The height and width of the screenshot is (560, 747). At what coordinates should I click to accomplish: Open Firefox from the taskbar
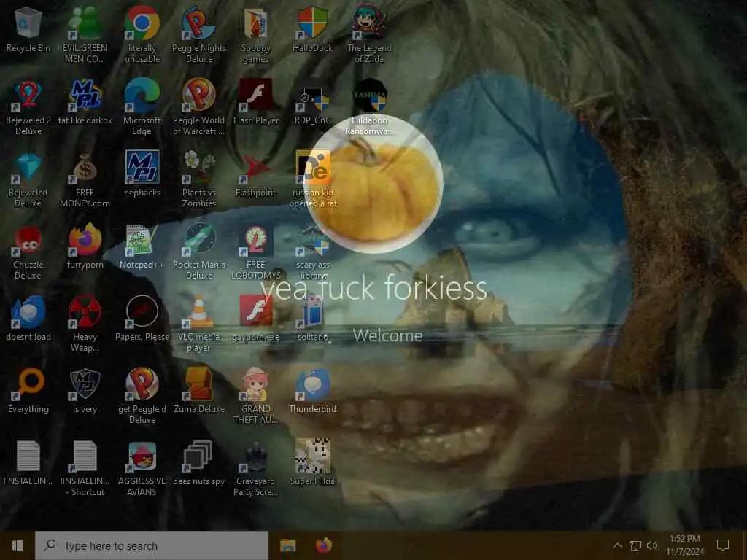[323, 545]
